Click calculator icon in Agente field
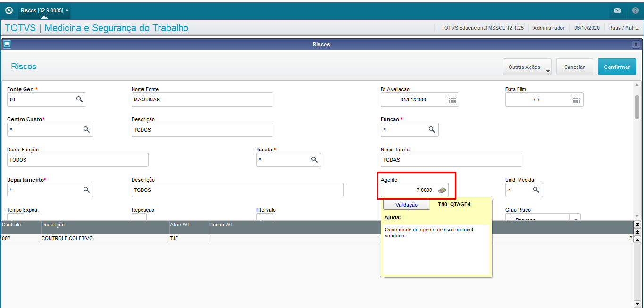644x308 pixels. [442, 190]
